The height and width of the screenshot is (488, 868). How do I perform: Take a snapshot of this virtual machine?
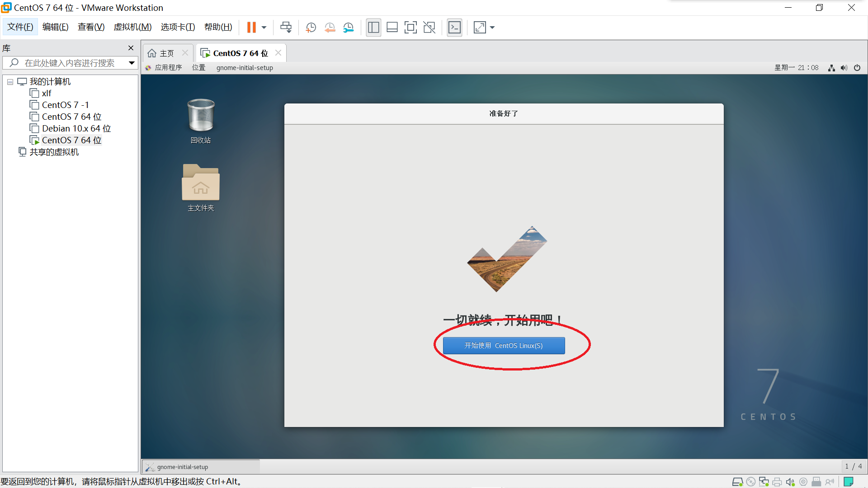pyautogui.click(x=311, y=28)
